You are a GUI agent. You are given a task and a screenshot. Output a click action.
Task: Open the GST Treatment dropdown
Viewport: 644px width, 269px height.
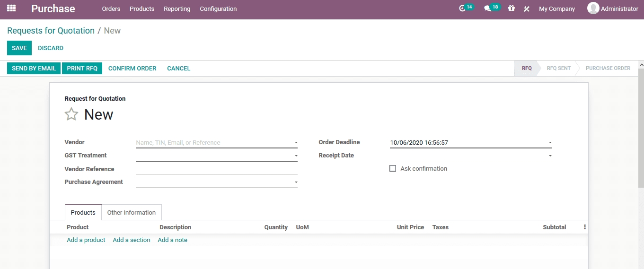(296, 156)
